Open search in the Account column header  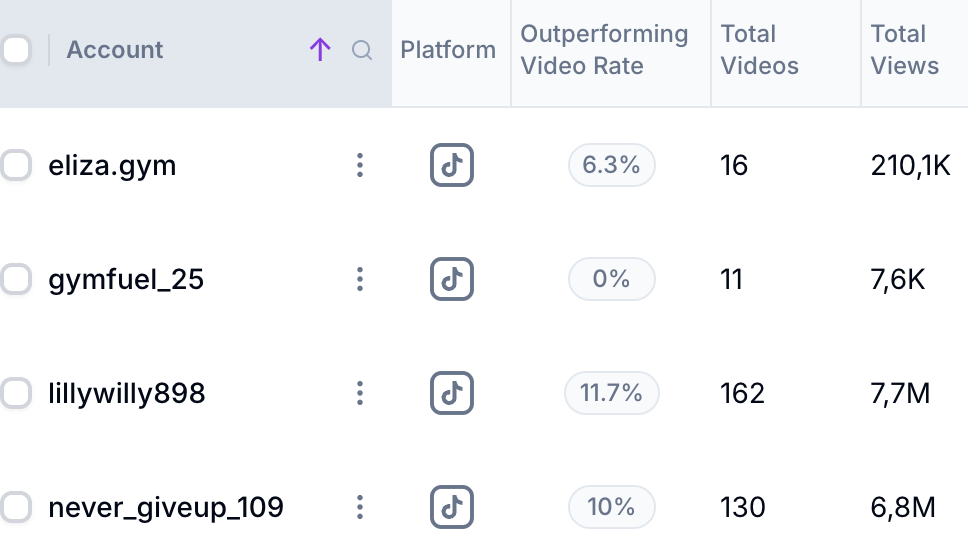point(362,50)
